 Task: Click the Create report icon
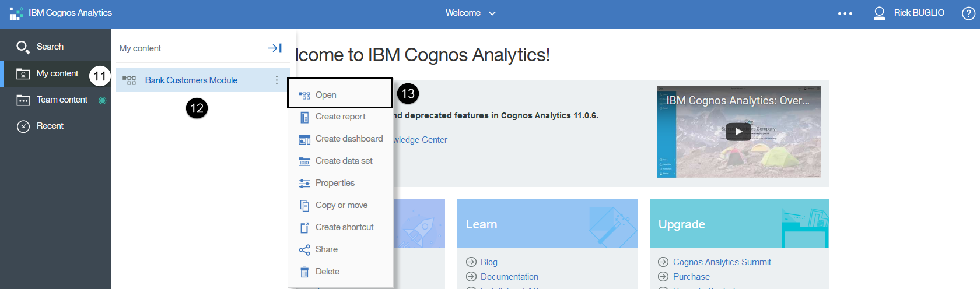coord(304,117)
